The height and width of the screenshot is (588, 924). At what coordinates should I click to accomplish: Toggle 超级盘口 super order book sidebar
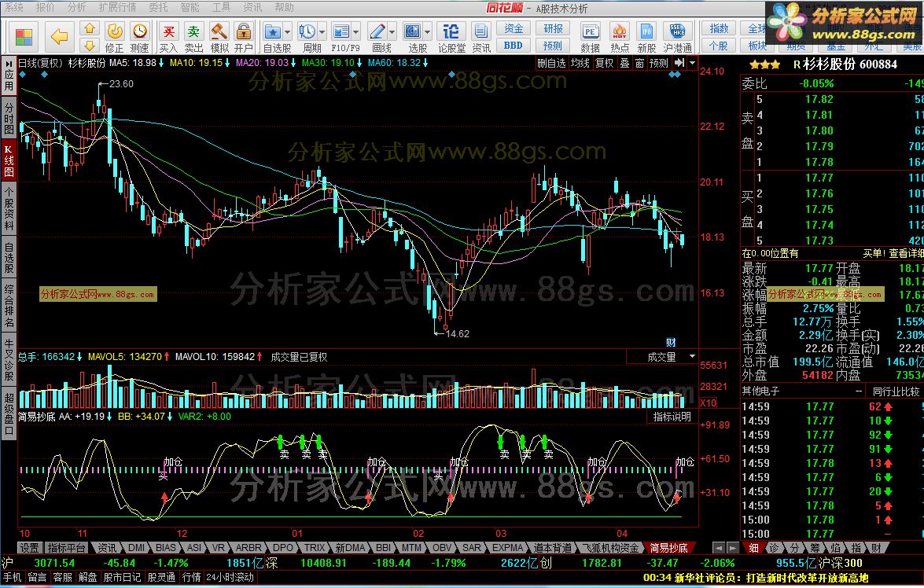[x=9, y=413]
